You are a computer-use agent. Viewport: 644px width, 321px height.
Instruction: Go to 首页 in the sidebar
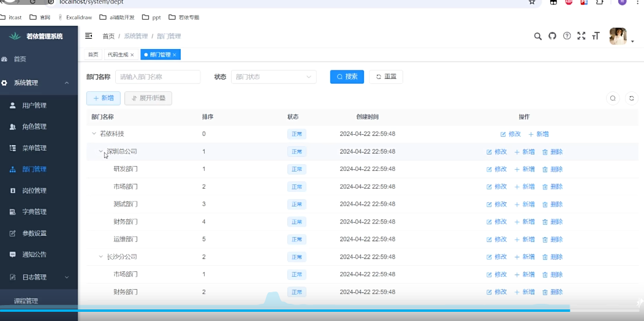point(39,59)
